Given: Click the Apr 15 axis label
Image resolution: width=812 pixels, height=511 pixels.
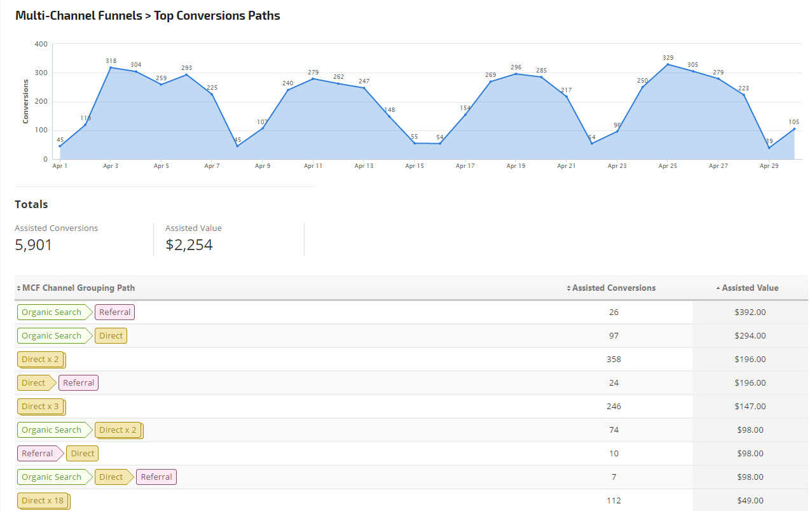Looking at the screenshot, I should [x=414, y=166].
